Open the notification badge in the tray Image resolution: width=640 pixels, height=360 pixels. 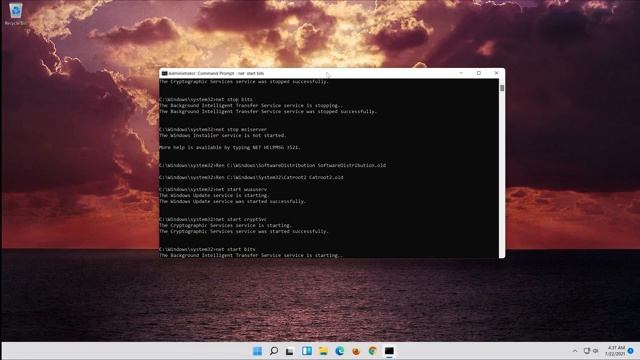(631, 351)
